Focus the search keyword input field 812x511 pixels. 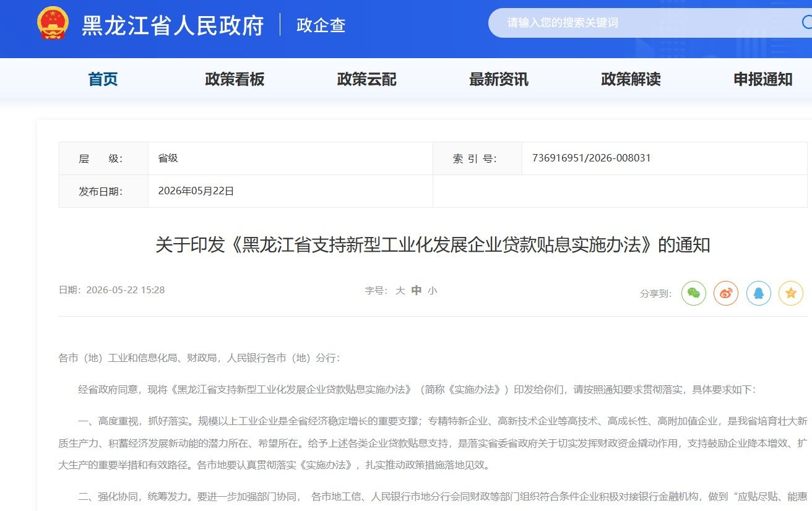[644, 23]
